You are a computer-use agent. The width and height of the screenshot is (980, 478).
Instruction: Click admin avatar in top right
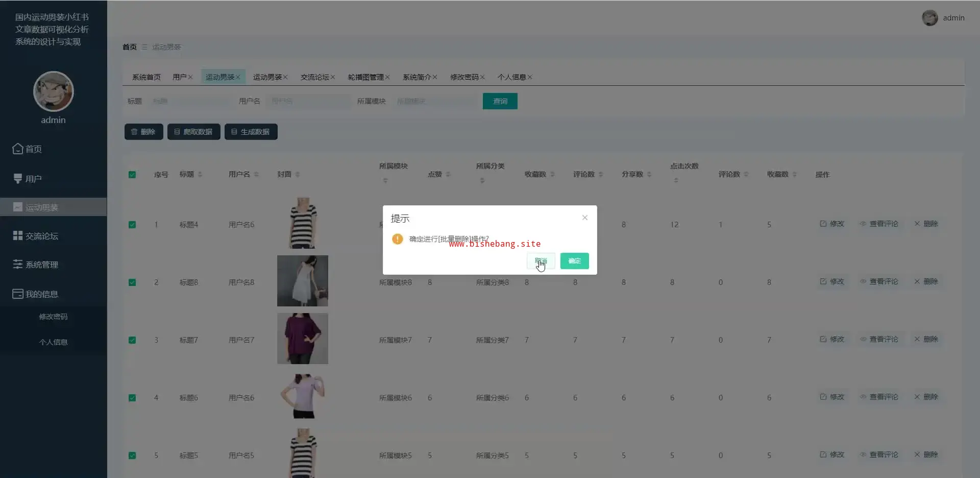click(929, 18)
